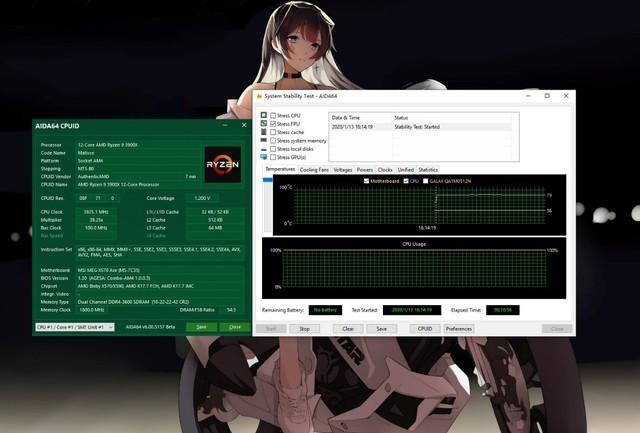Screen dimensions: 640x433
Task: Select the 'Stability Test: Started' log row
Action: coord(420,127)
